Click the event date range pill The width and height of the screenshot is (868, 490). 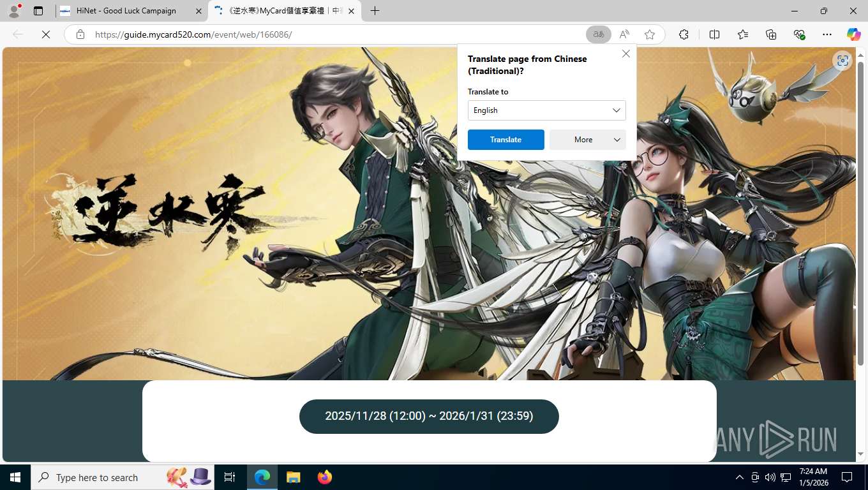point(429,416)
